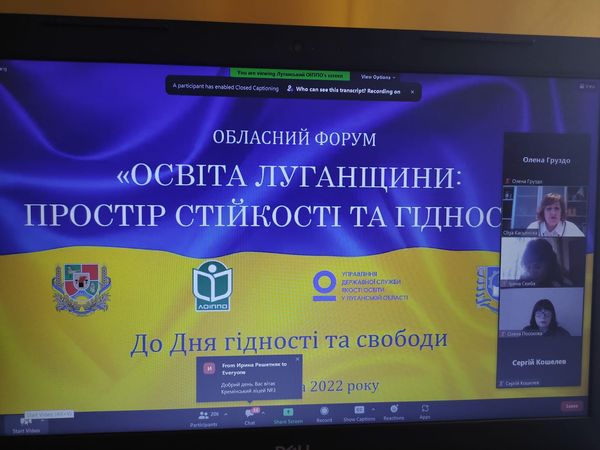600x450 pixels.
Task: Expand the arrow next to Start Video
Action: [x=42, y=420]
